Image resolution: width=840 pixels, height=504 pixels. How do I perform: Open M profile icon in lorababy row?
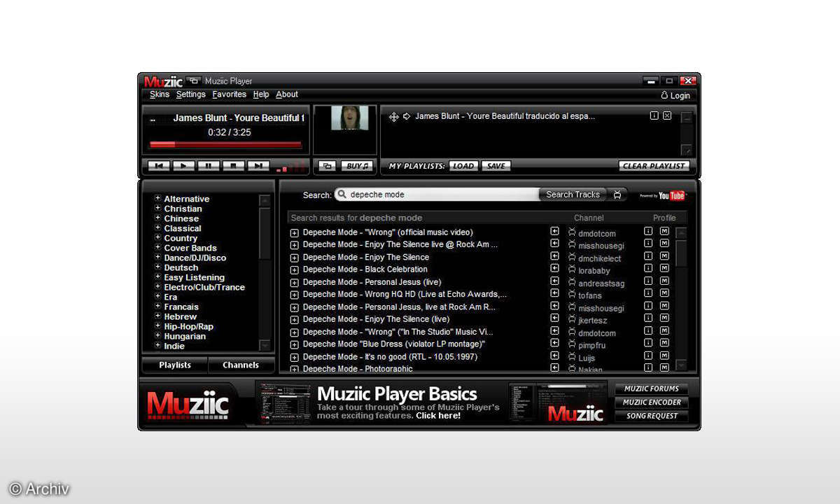pos(664,269)
